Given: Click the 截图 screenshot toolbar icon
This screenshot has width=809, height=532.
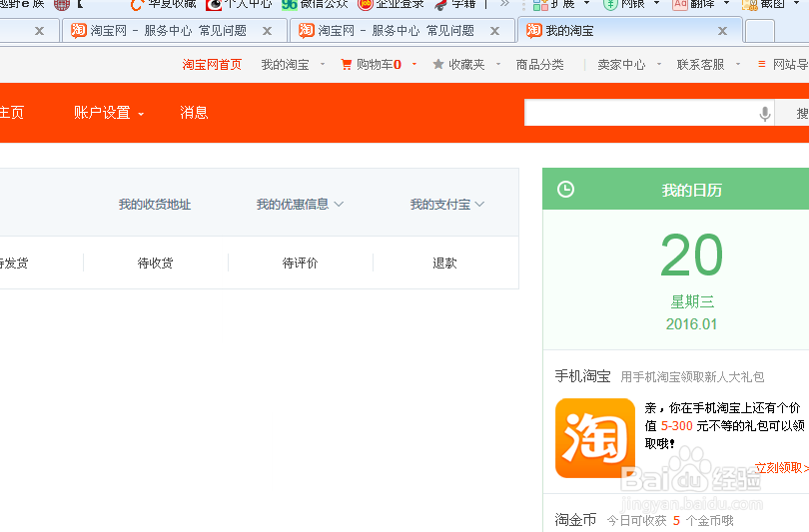Looking at the screenshot, I should click(x=749, y=5).
